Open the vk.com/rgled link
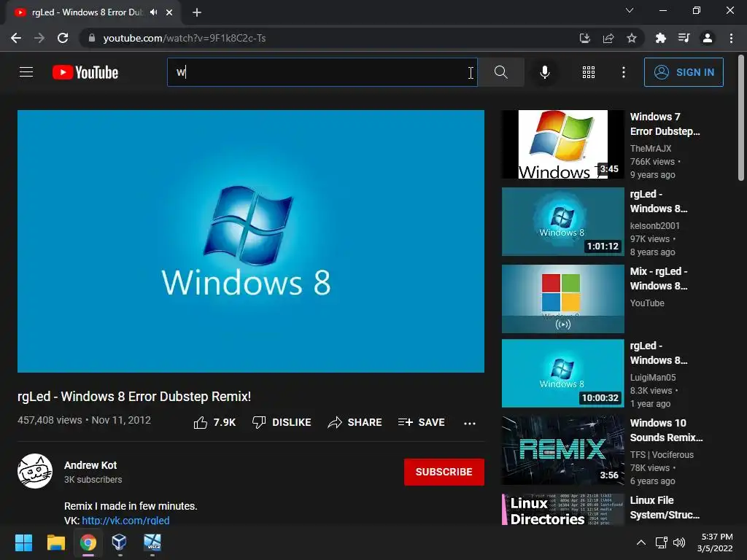This screenshot has height=560, width=747. tap(125, 521)
